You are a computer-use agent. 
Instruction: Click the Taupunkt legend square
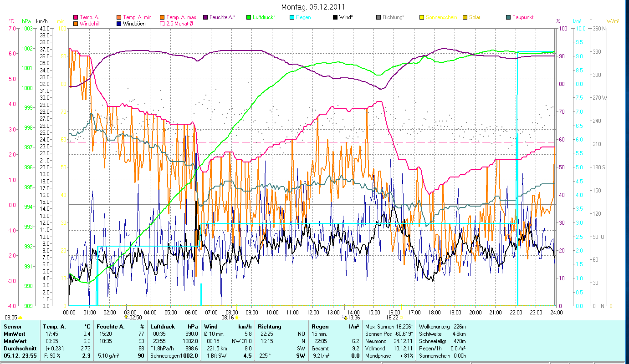point(508,18)
